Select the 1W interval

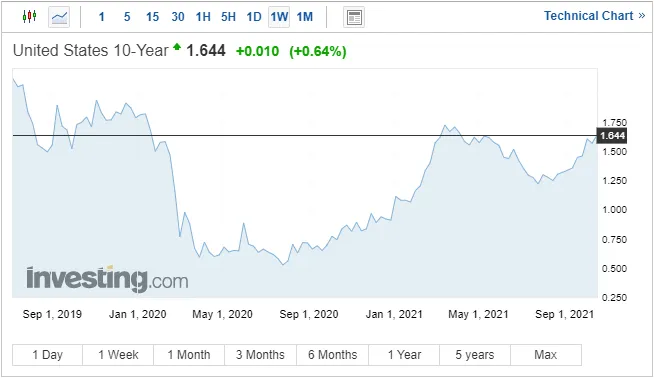(279, 17)
